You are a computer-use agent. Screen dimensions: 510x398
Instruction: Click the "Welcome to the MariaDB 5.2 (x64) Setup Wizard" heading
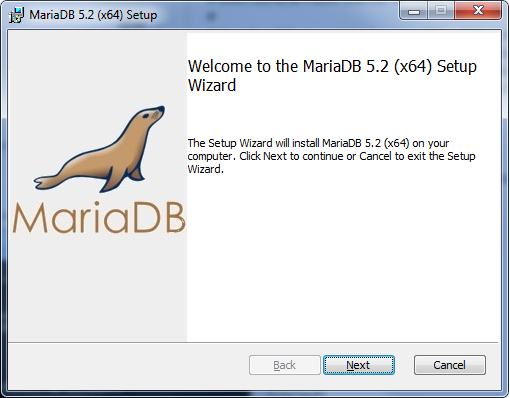pos(332,76)
